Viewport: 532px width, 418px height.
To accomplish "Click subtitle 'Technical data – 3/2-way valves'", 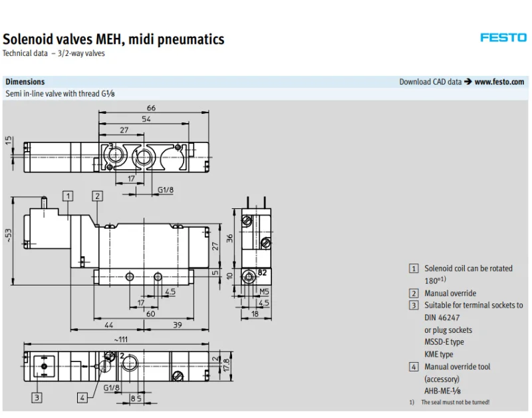I will click(54, 53).
